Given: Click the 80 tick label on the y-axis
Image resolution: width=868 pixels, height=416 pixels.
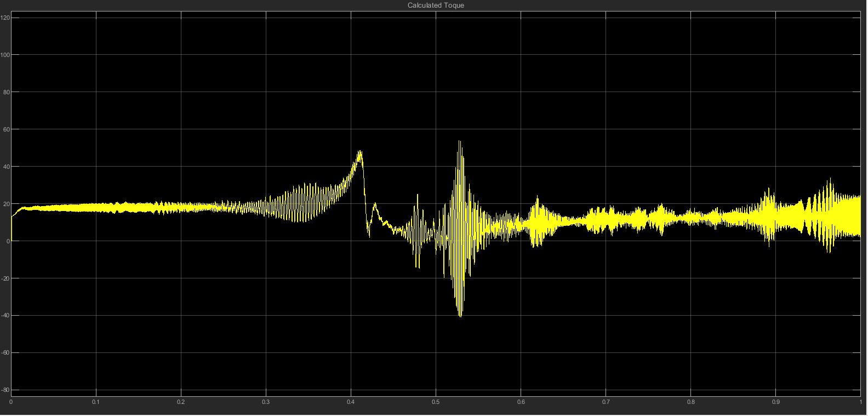Looking at the screenshot, I should (x=7, y=92).
